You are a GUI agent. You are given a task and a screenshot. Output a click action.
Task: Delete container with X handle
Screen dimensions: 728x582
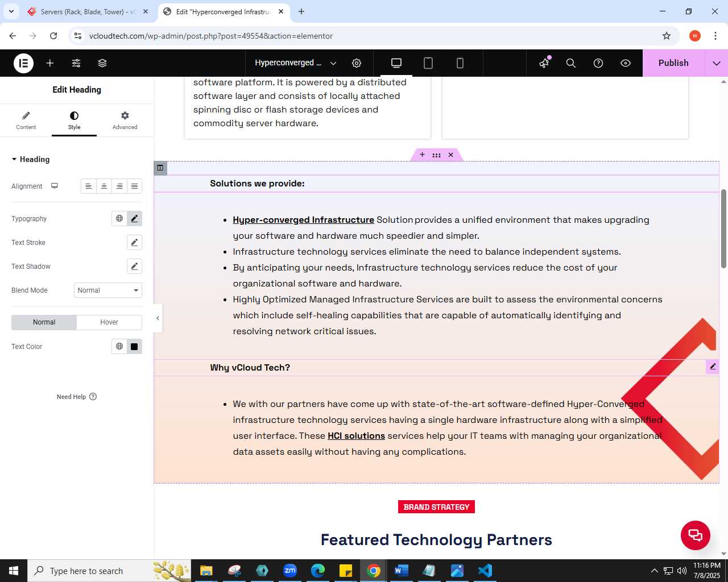[450, 155]
